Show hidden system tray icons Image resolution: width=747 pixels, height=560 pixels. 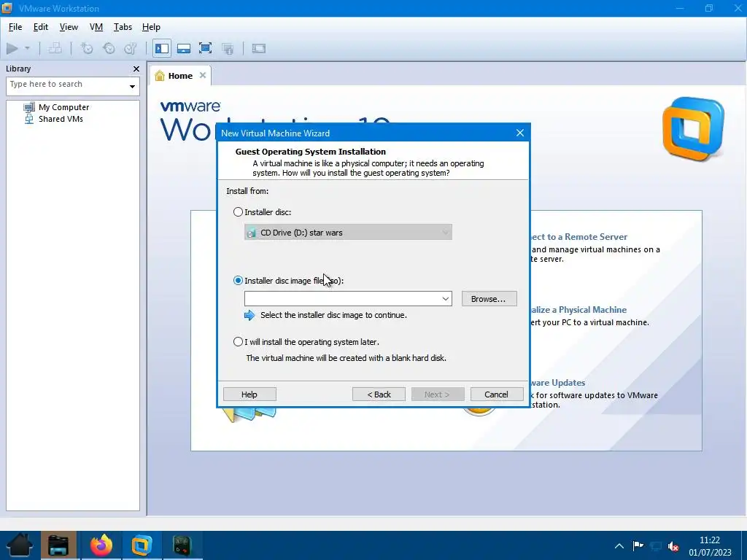(619, 545)
